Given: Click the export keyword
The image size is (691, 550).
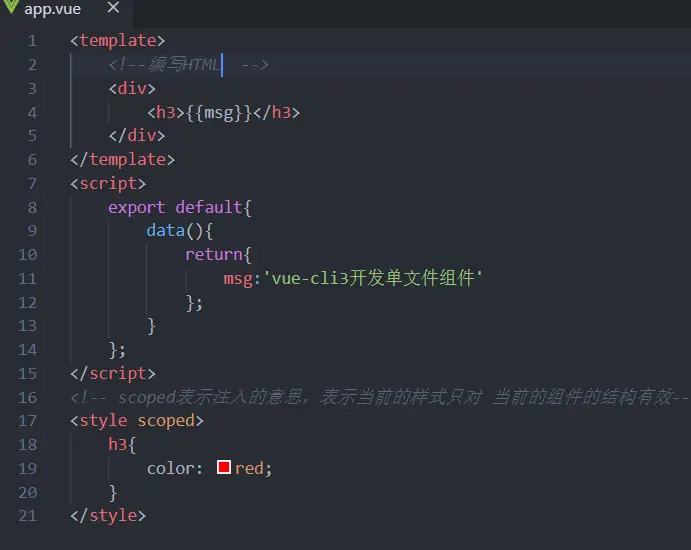Looking at the screenshot, I should pyautogui.click(x=137, y=208).
